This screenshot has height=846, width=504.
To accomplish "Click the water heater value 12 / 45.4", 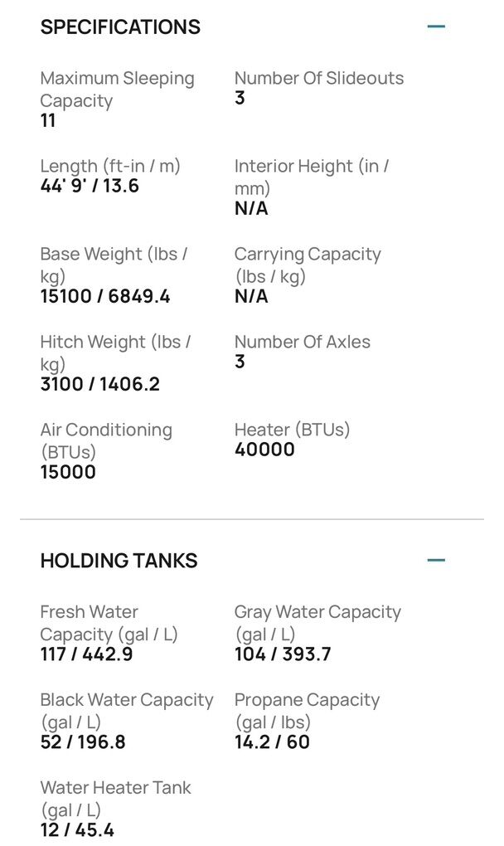I will tap(77, 829).
